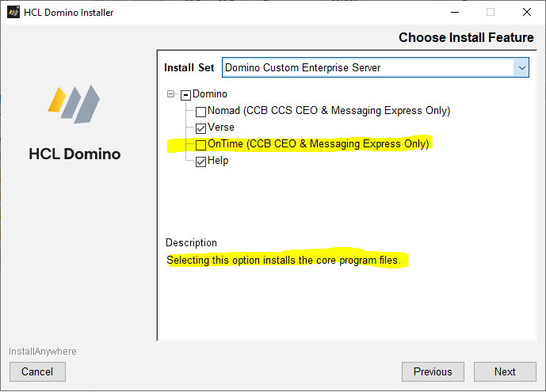Select the Nomad tree item label

329,111
